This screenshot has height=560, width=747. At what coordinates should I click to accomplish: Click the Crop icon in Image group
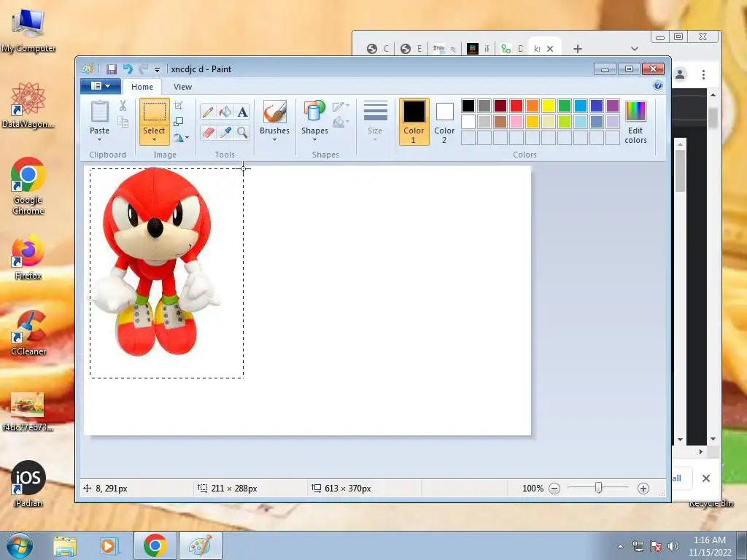tap(179, 105)
